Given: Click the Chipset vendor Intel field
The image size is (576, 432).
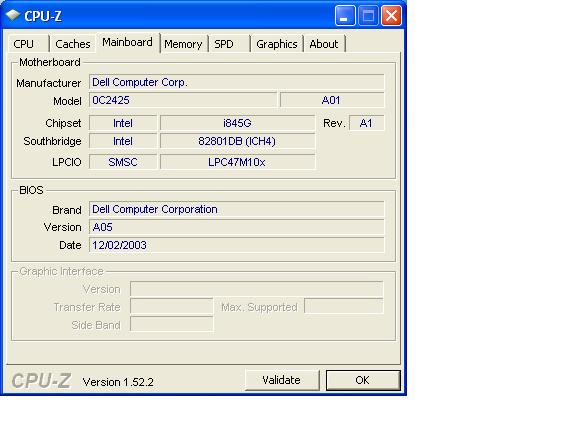Looking at the screenshot, I should (123, 123).
